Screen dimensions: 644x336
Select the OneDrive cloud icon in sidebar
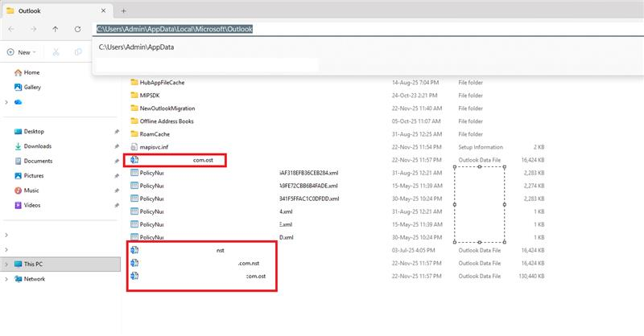[x=18, y=102]
